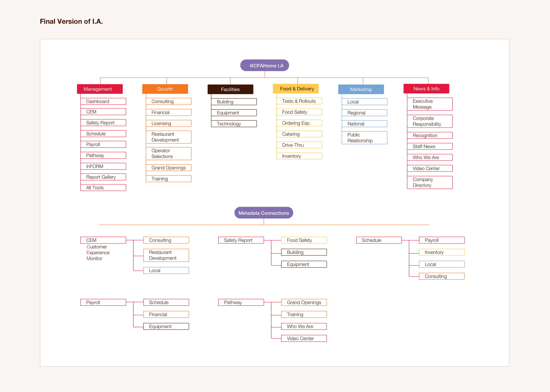
Task: Open the Food & Delivery header
Action: (295, 89)
